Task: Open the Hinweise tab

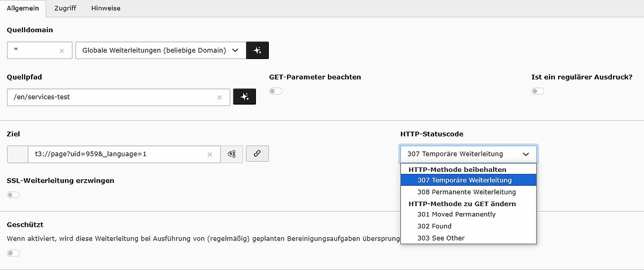Action: pyautogui.click(x=106, y=9)
